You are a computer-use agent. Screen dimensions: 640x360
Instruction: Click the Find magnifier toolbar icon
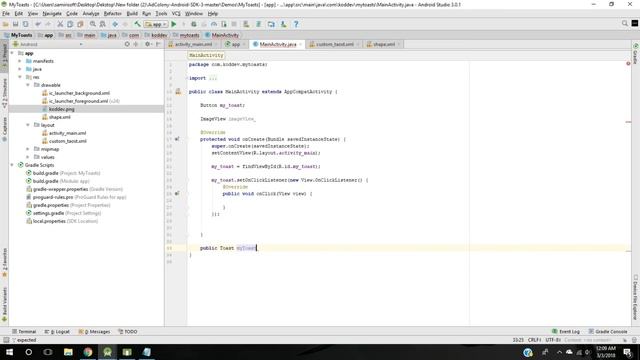pyautogui.click(x=93, y=24)
